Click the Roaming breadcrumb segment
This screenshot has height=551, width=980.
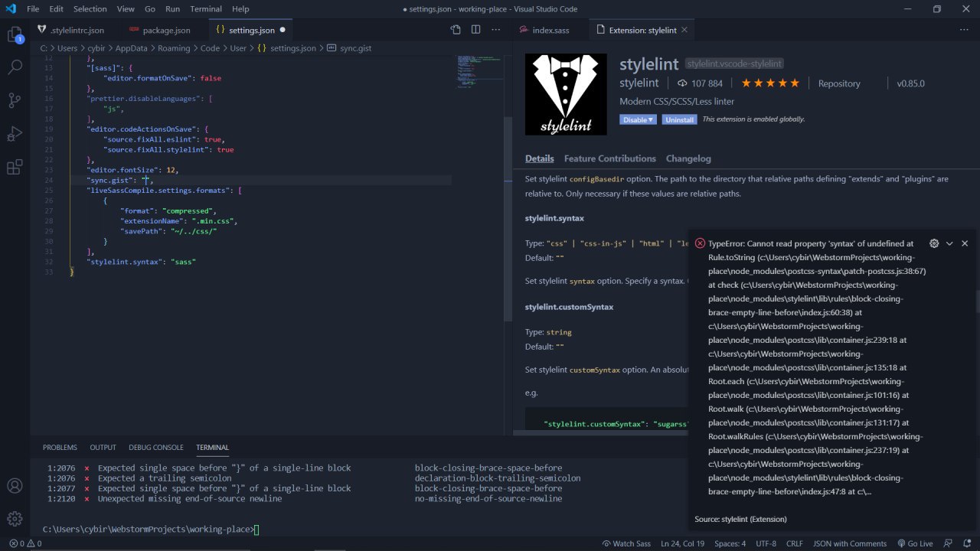click(174, 47)
